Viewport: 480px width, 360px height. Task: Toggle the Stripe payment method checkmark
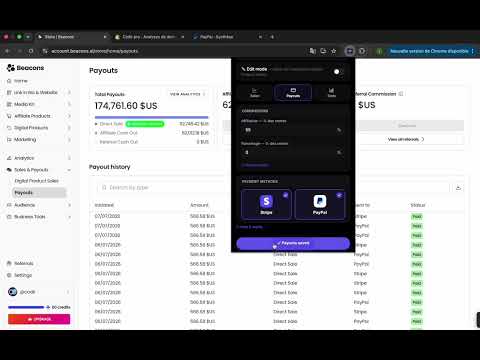pos(286,195)
